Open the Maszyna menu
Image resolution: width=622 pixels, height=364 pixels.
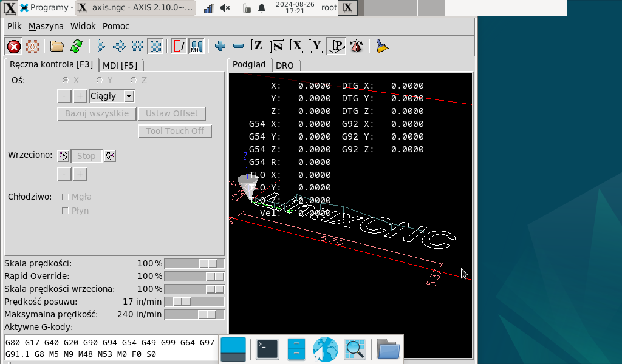pyautogui.click(x=46, y=26)
